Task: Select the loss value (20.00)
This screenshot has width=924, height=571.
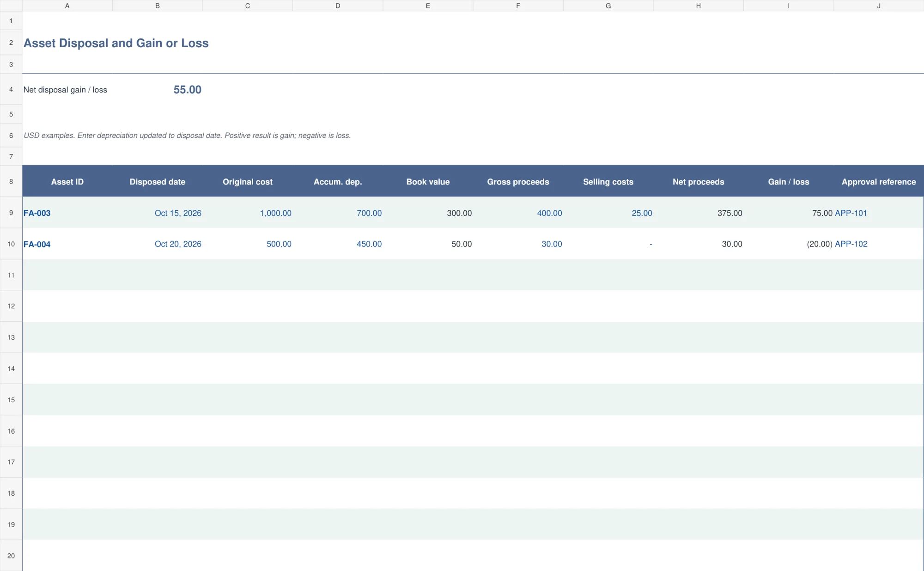Action: point(820,244)
